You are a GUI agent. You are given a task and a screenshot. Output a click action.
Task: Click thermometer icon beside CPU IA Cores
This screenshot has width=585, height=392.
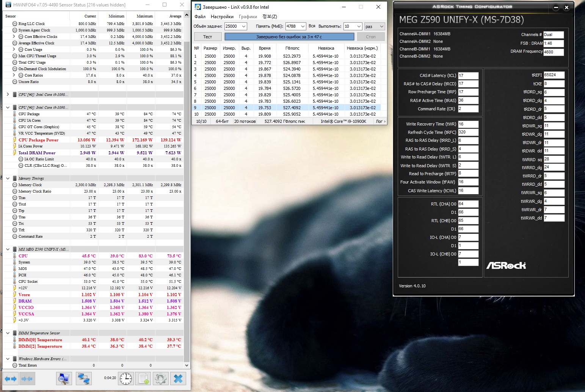pyautogui.click(x=15, y=120)
